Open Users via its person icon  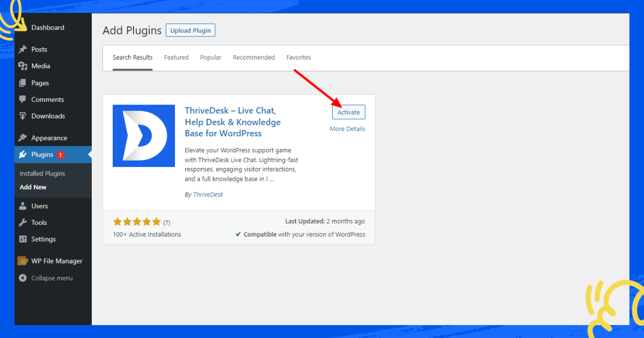(23, 206)
